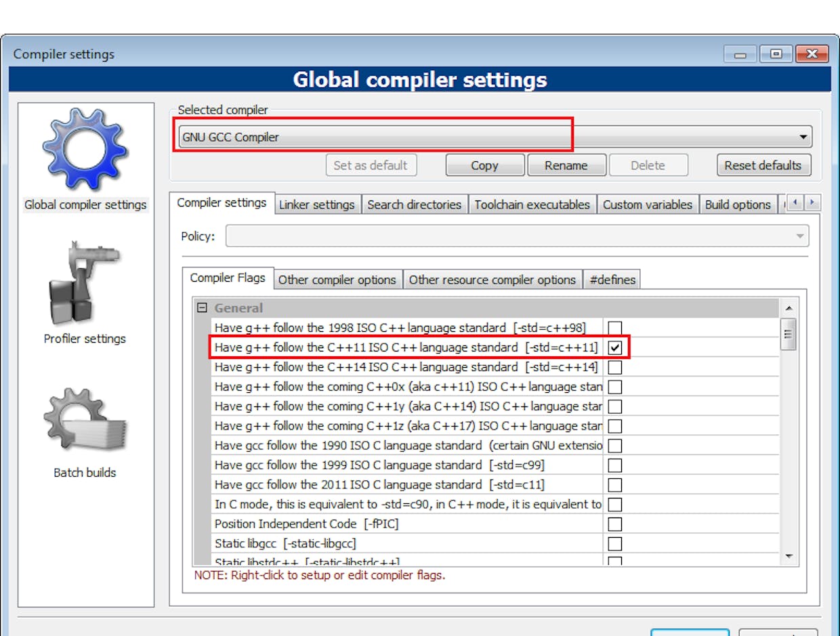Image resolution: width=840 pixels, height=636 pixels.
Task: Switch to the Linker settings tab
Action: (317, 205)
